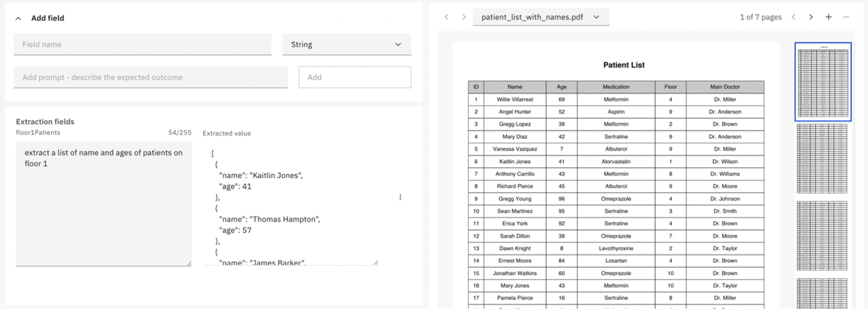Click the Main Doctor column header
868x312 pixels.
pyautogui.click(x=724, y=87)
